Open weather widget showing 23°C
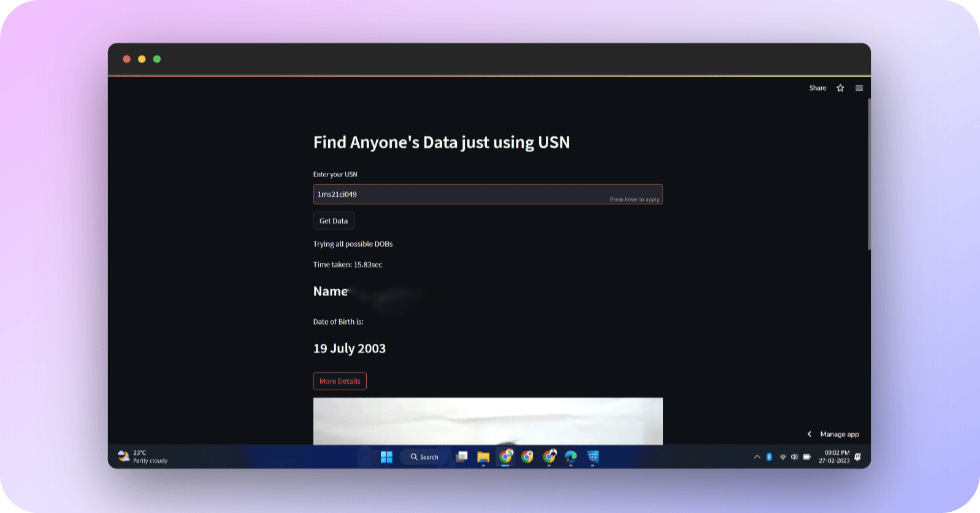 point(142,457)
